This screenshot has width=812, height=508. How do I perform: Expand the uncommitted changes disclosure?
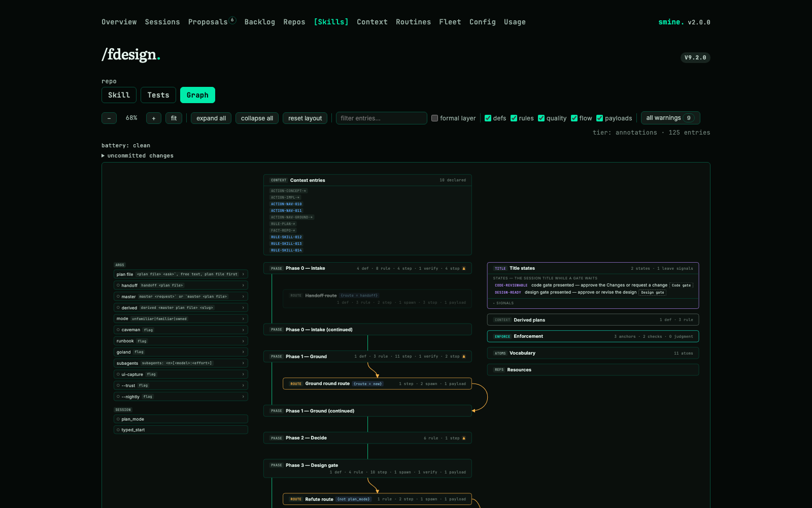click(x=138, y=156)
